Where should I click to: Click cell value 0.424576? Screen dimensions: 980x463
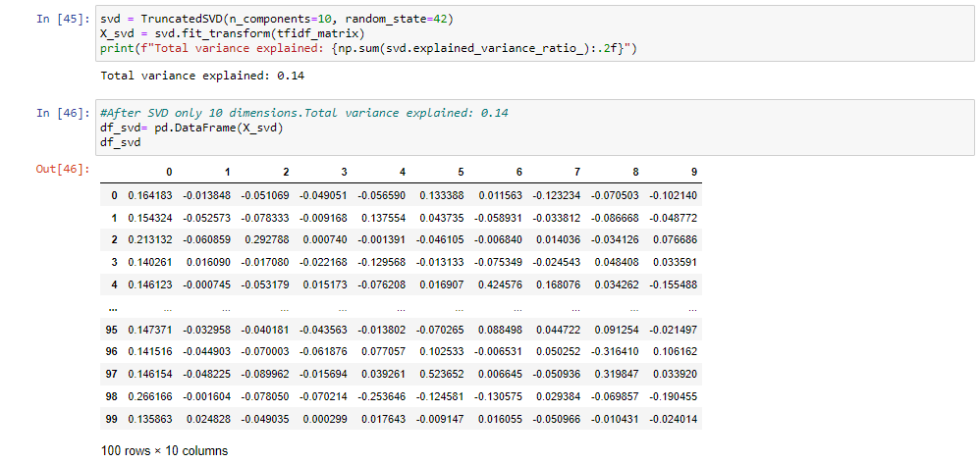501,285
